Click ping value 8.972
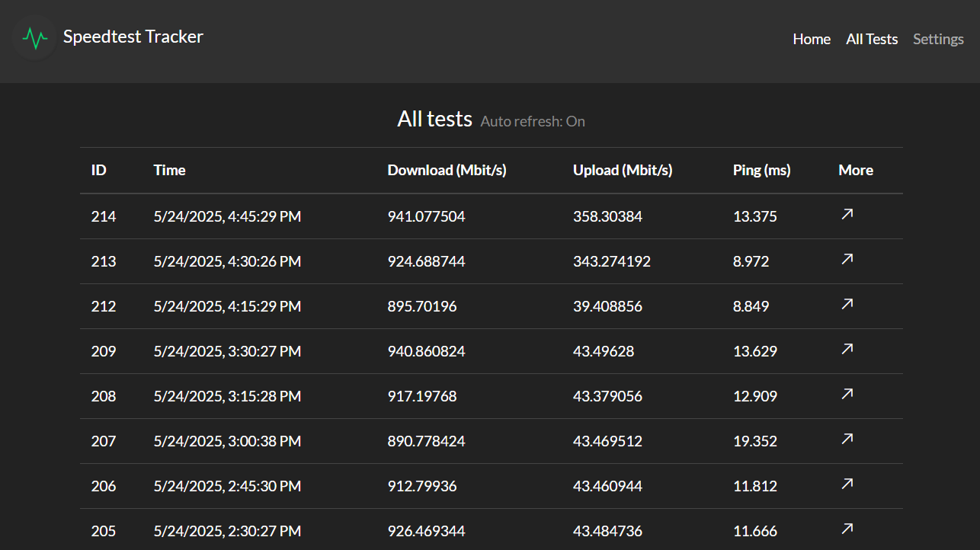The image size is (980, 550). (751, 261)
